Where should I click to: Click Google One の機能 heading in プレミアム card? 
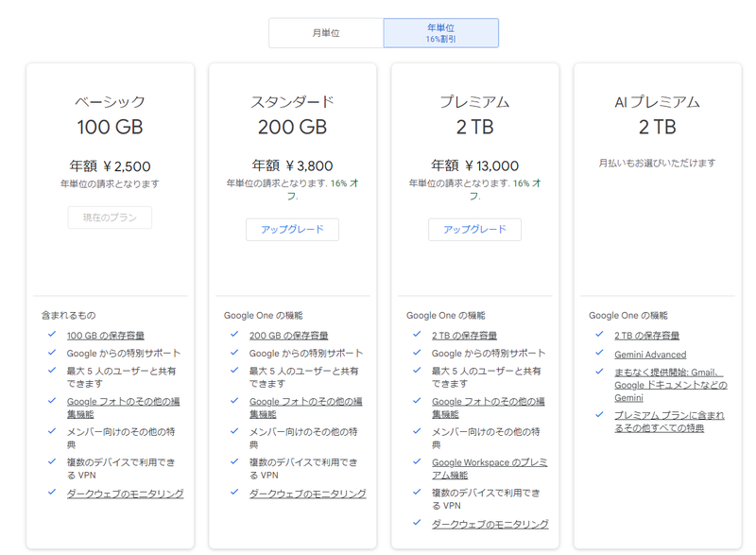(445, 316)
